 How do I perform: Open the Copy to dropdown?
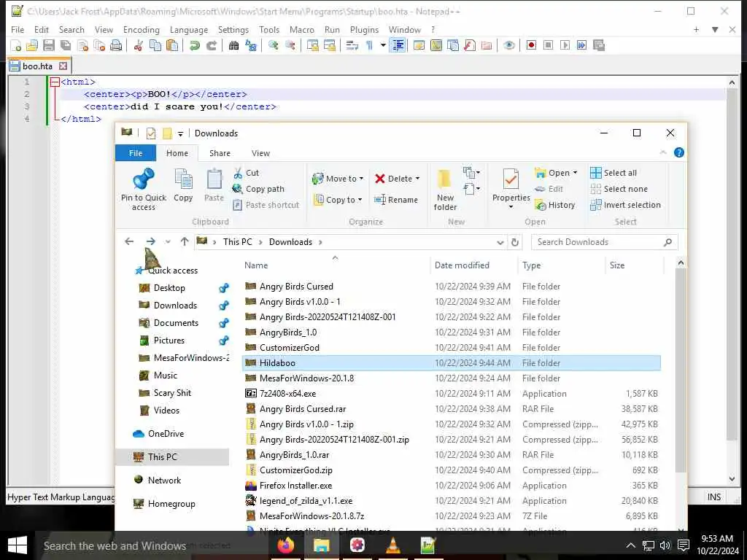[x=338, y=200]
